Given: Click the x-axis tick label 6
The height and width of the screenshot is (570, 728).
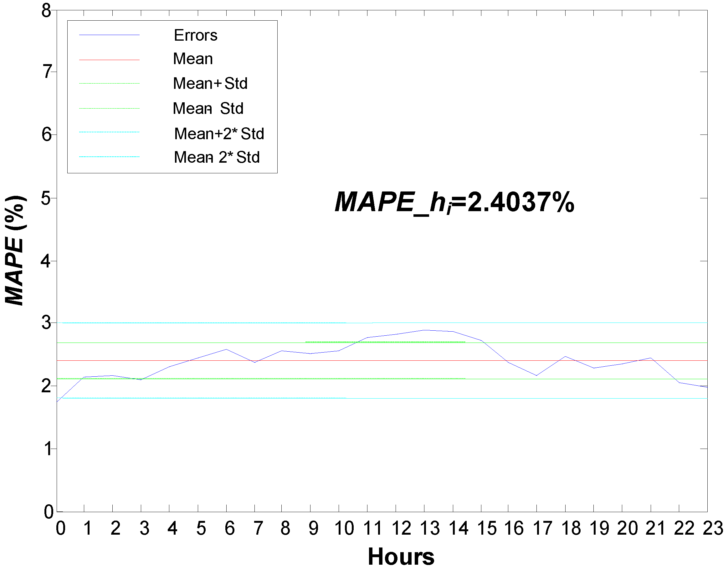Looking at the screenshot, I should (230, 529).
